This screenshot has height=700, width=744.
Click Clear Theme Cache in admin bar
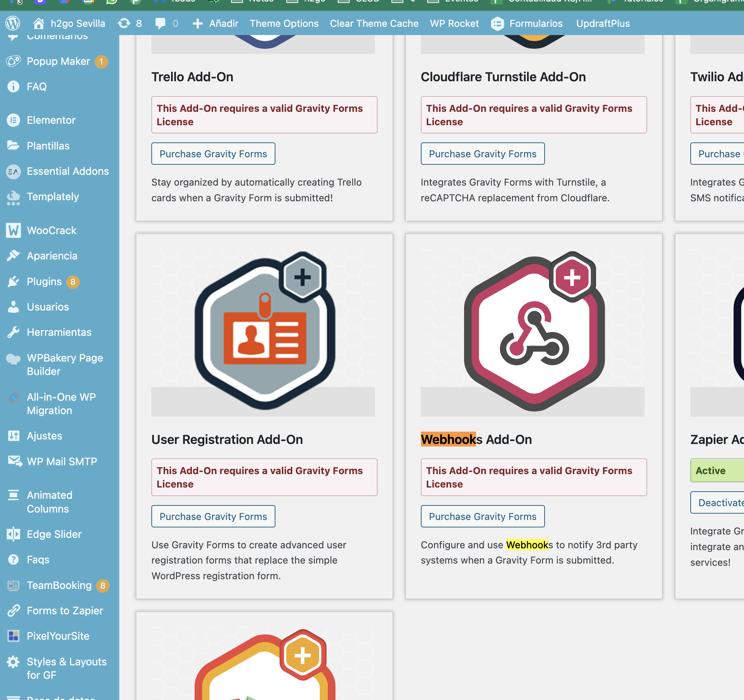pos(374,23)
